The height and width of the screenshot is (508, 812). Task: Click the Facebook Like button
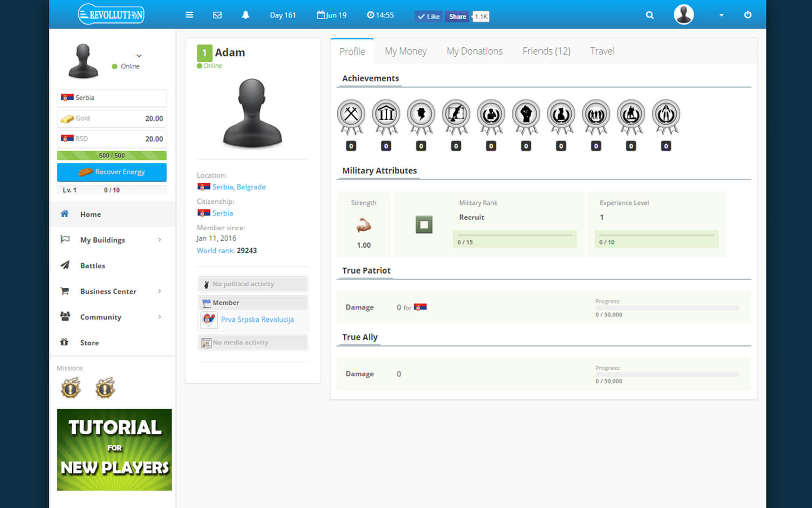(x=428, y=17)
